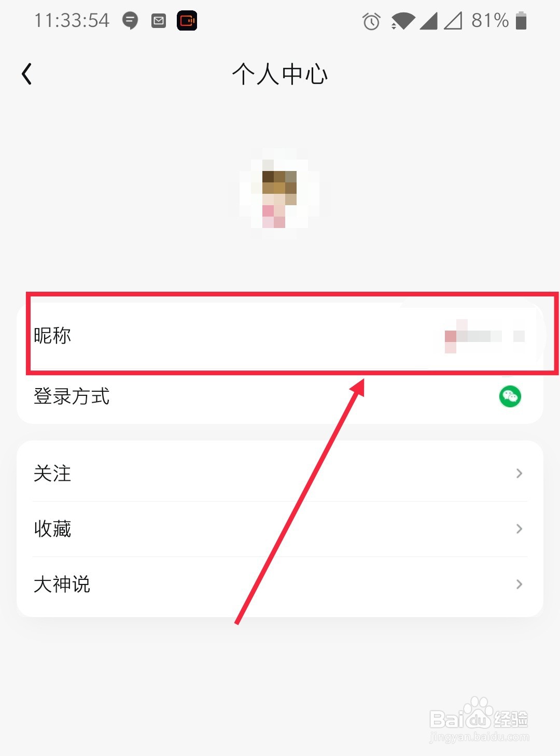Tap the battery indicator icon
The height and width of the screenshot is (756, 560).
pos(521,21)
